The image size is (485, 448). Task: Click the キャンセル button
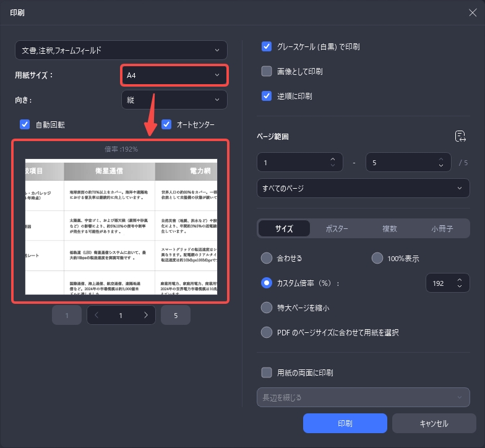(x=434, y=423)
